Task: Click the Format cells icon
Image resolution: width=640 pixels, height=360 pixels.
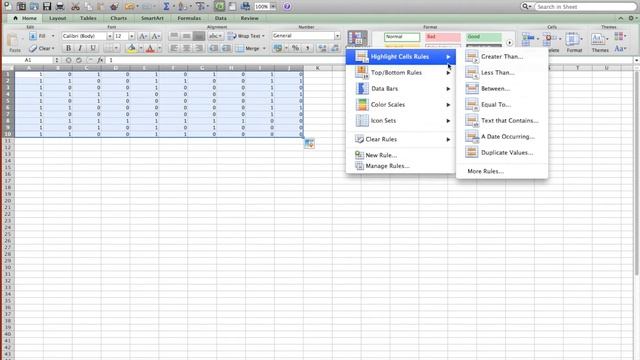Action: (573, 39)
